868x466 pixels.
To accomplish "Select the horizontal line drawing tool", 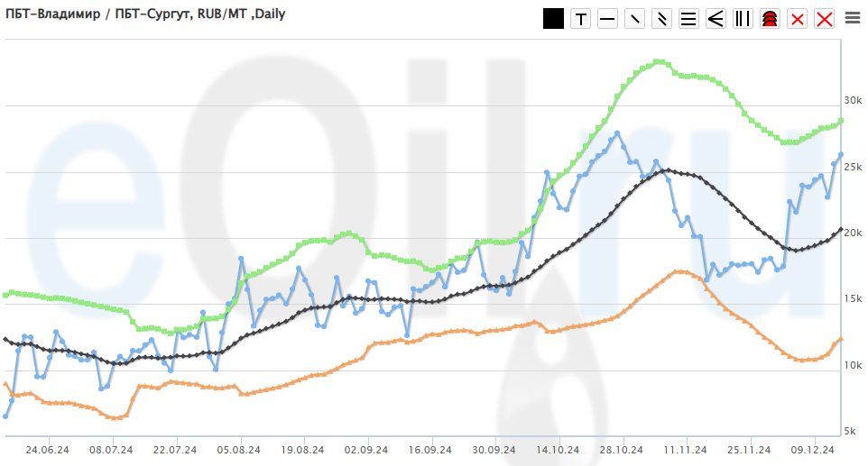I will point(607,19).
